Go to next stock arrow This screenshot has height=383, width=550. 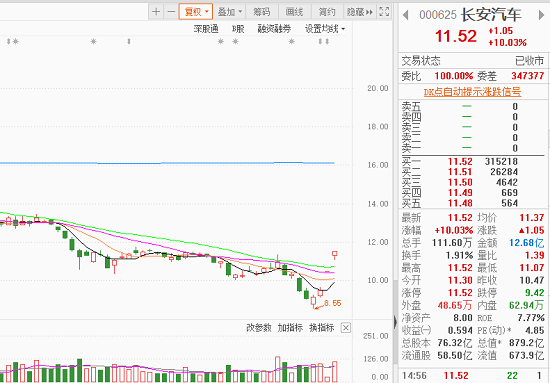point(541,15)
